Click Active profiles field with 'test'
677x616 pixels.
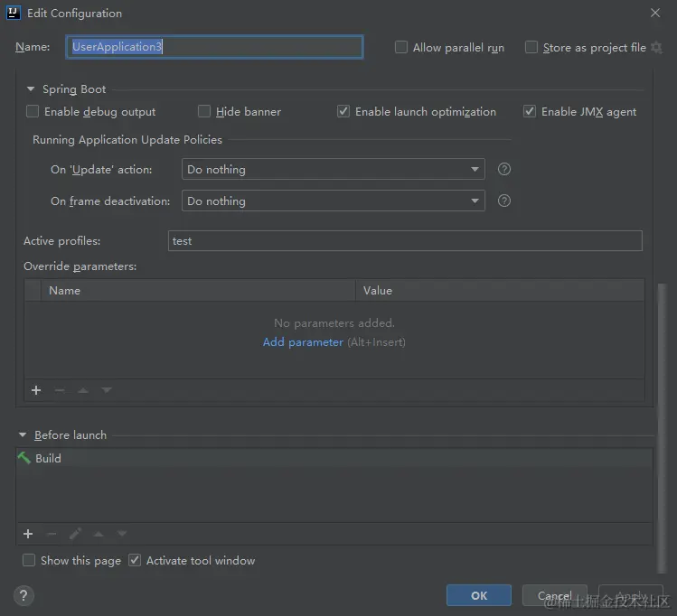click(405, 240)
